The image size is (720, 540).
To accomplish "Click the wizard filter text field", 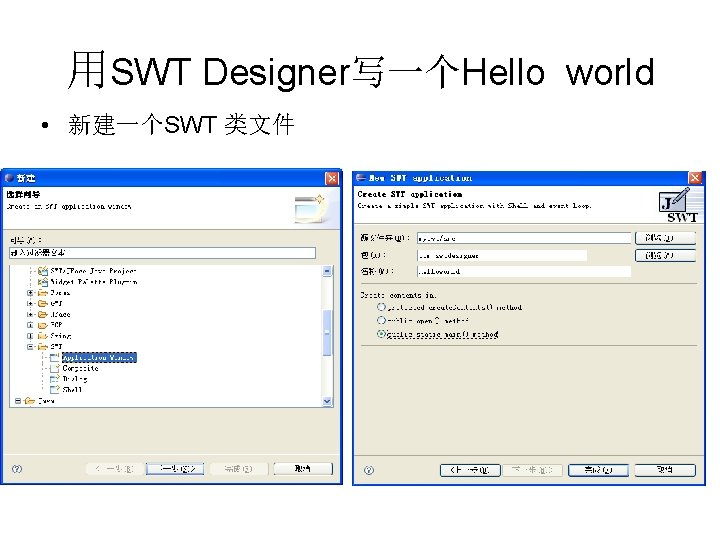I will [162, 253].
